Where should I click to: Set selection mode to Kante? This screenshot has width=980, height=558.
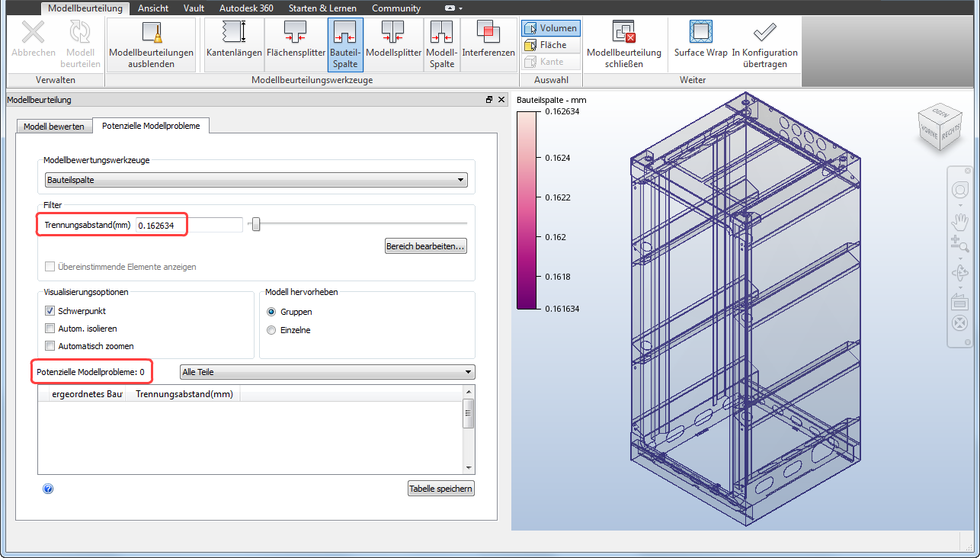[551, 62]
